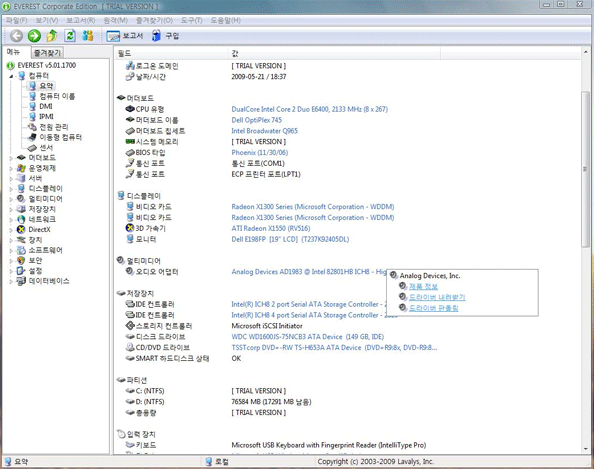The image size is (594, 469).
Task: Select 이동형 컴퓨터 tree item
Action: tap(61, 137)
